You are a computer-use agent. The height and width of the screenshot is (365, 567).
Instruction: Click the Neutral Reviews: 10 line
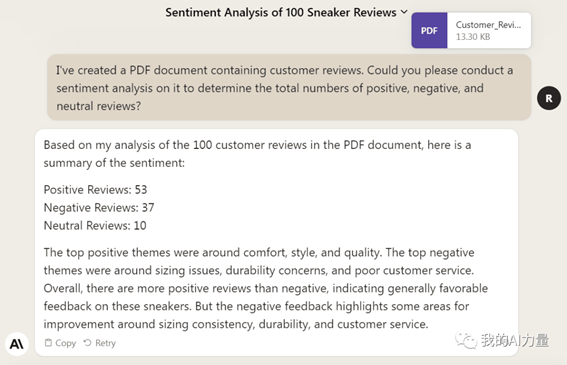point(95,225)
